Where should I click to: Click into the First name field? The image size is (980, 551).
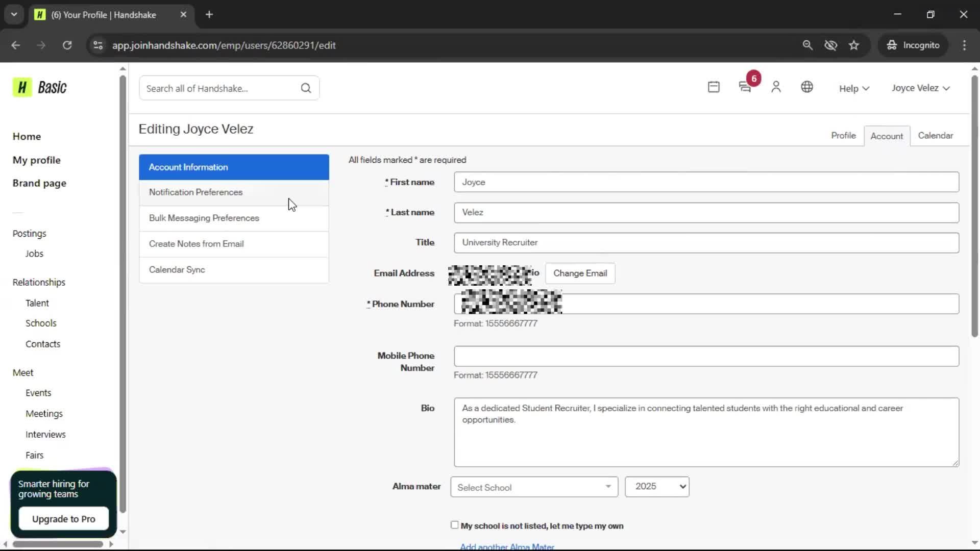point(706,182)
